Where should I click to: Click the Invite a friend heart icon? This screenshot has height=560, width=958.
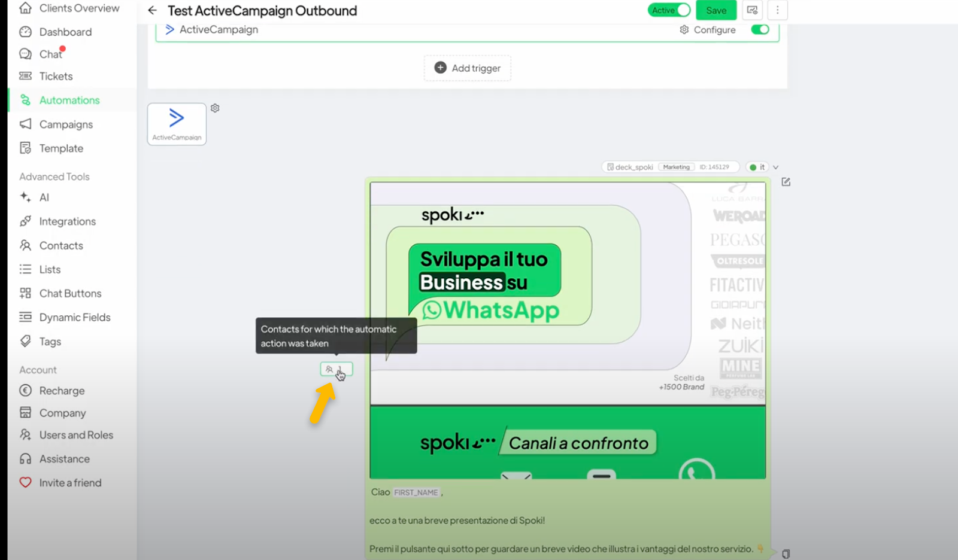(x=25, y=482)
